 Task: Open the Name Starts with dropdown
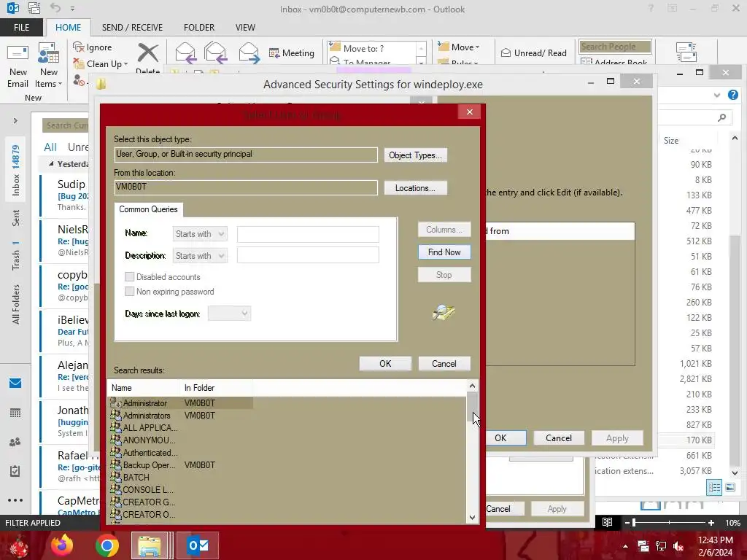[200, 234]
